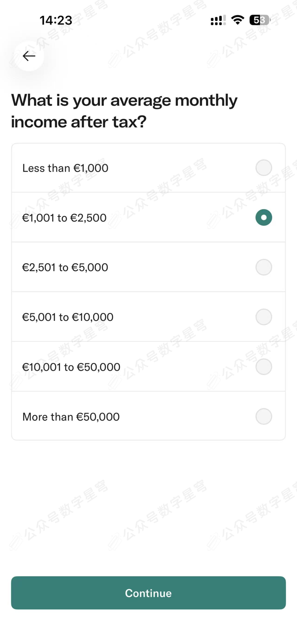Viewport: 297px width, 644px height.
Task: Tap the 'More than €50,000' option text
Action: tap(71, 417)
